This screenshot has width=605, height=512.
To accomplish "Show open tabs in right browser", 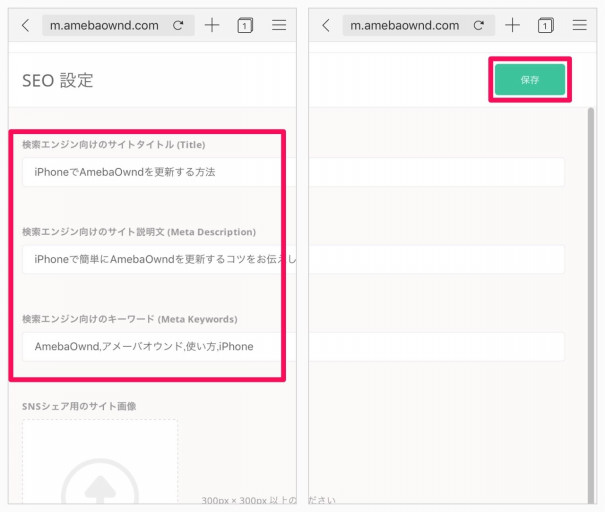I will (x=546, y=25).
